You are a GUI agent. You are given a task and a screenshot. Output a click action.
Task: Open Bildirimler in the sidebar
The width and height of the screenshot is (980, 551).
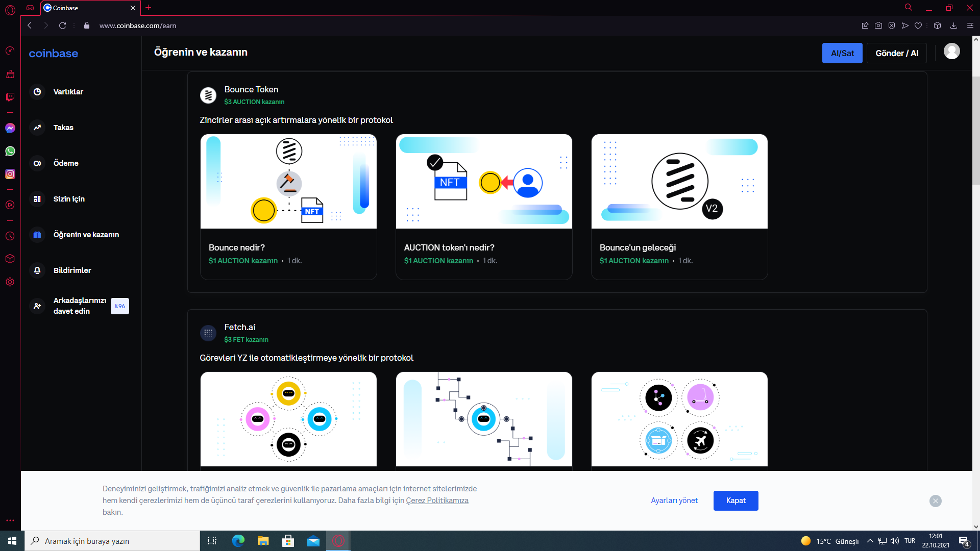(x=72, y=270)
